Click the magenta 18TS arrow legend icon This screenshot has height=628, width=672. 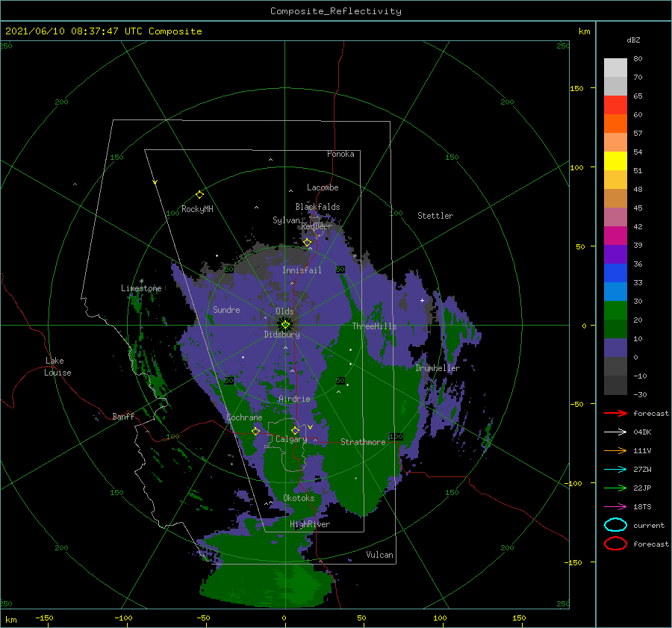pyautogui.click(x=615, y=507)
